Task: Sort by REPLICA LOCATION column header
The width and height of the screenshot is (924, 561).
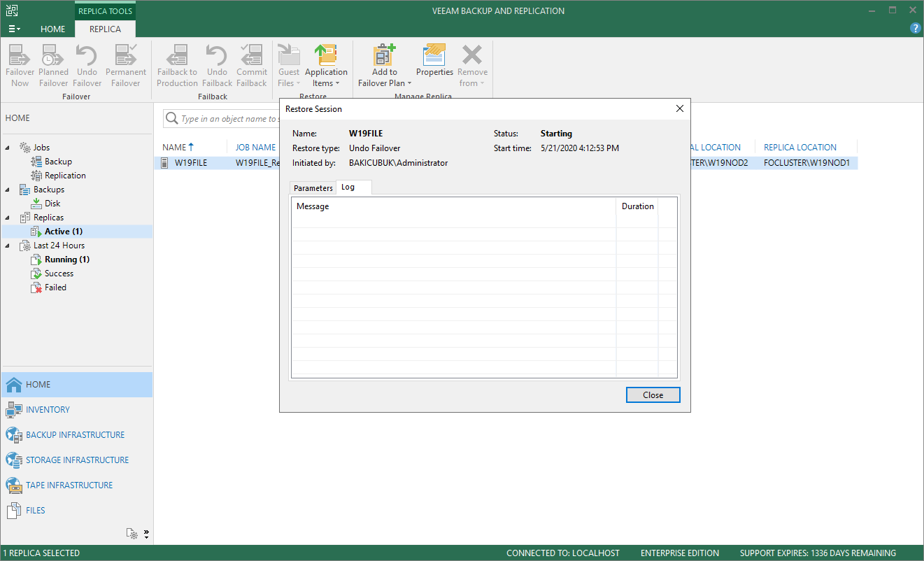Action: click(x=799, y=148)
